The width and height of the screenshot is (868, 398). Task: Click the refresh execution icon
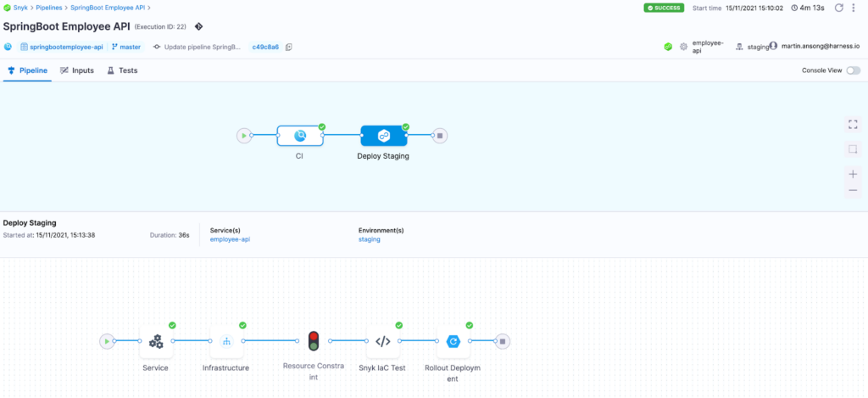click(838, 8)
